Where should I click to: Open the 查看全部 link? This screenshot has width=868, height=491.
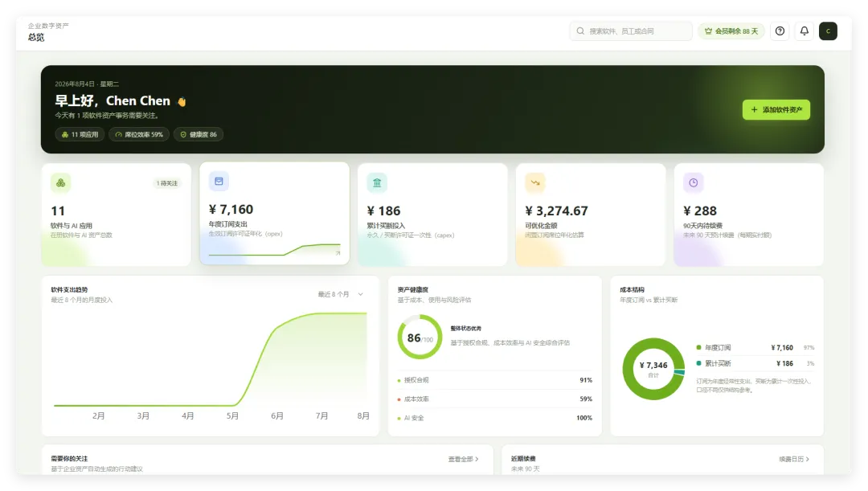(464, 459)
